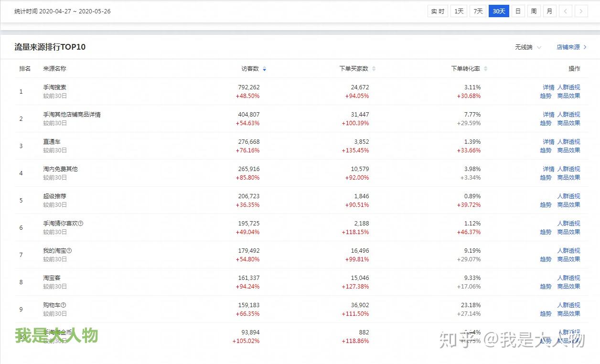Open 人群透视 for 我的淘宝
Viewport: 600px width, 364px height.
pos(568,251)
